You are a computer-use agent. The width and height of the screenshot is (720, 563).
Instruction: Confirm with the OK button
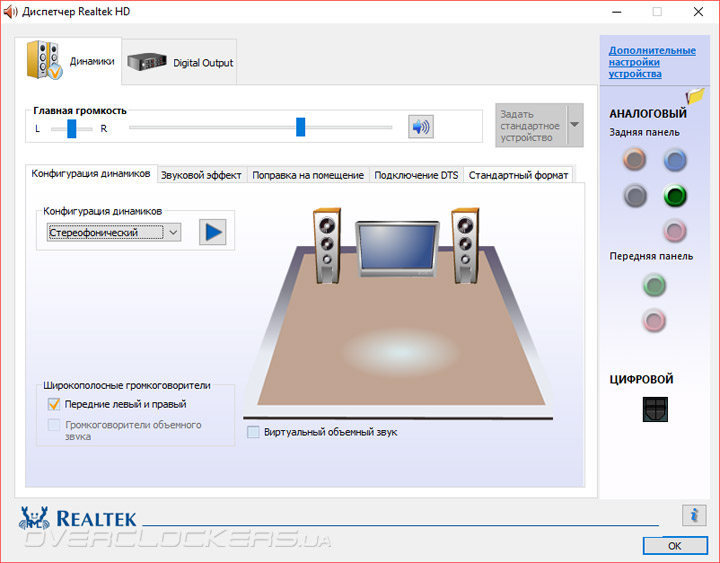[x=675, y=546]
